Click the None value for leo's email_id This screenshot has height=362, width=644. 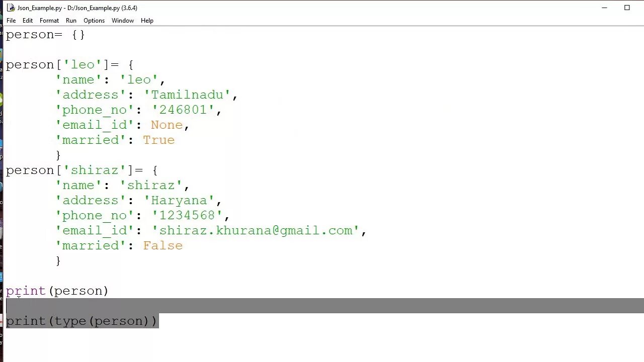[167, 125]
